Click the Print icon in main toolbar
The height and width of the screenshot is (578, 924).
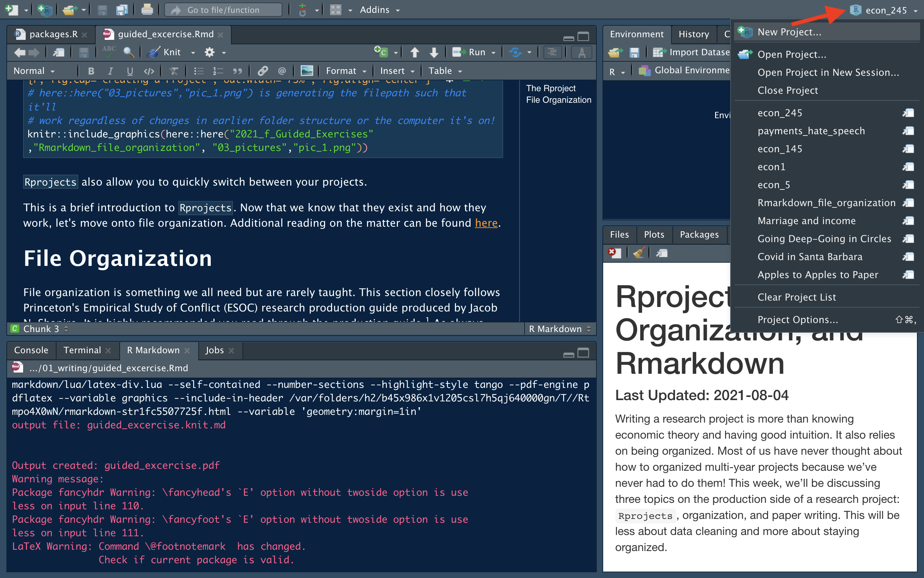147,10
